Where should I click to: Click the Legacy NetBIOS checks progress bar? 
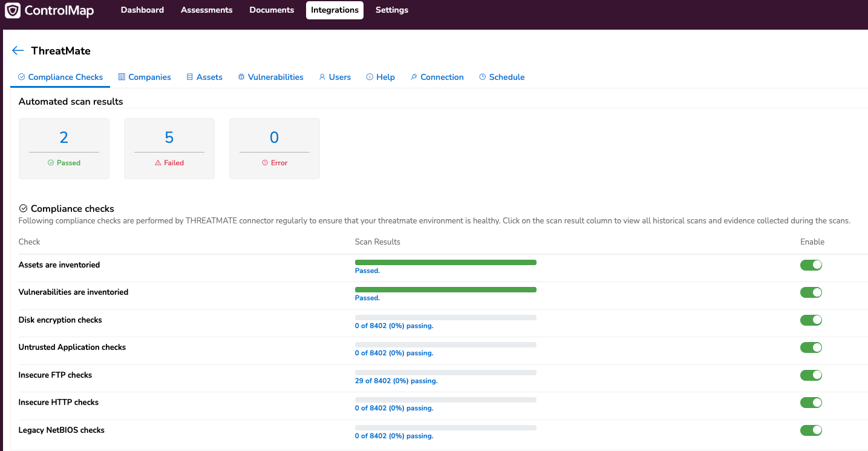[446, 427]
